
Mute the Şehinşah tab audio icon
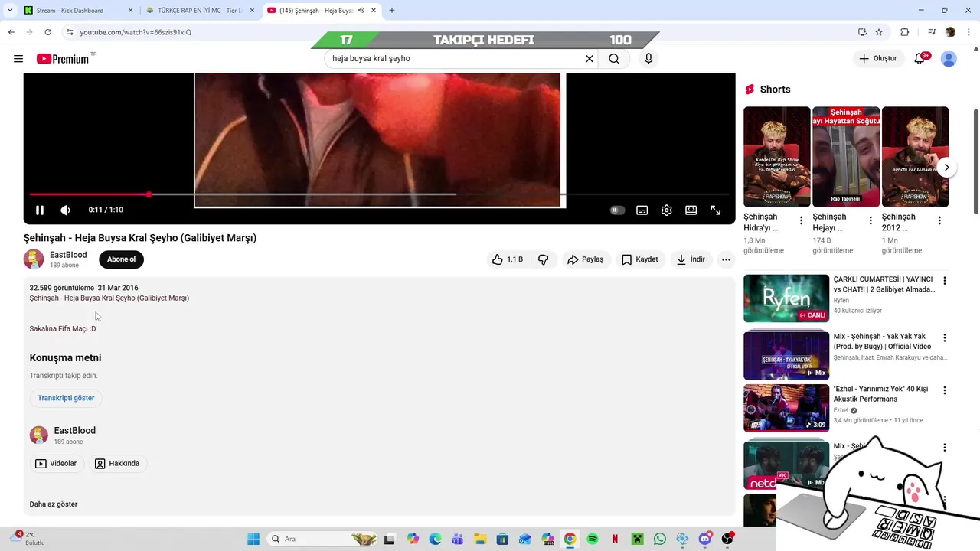click(361, 11)
